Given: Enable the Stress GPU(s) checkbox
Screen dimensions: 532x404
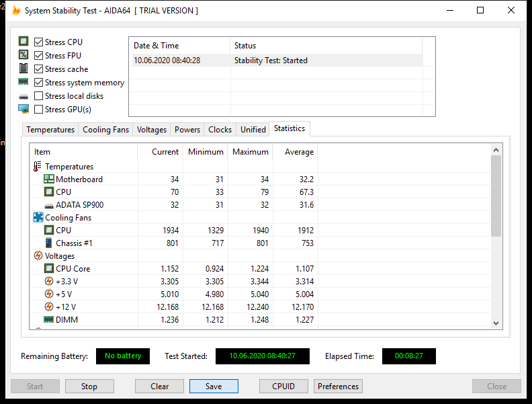Looking at the screenshot, I should pyautogui.click(x=39, y=110).
